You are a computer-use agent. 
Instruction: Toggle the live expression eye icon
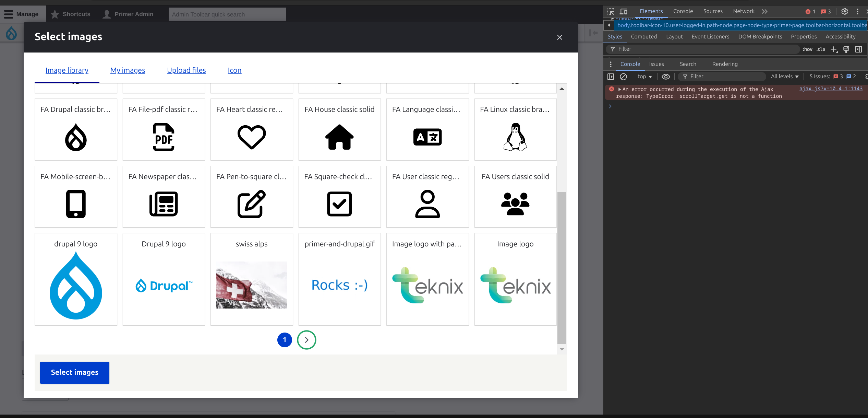(665, 77)
